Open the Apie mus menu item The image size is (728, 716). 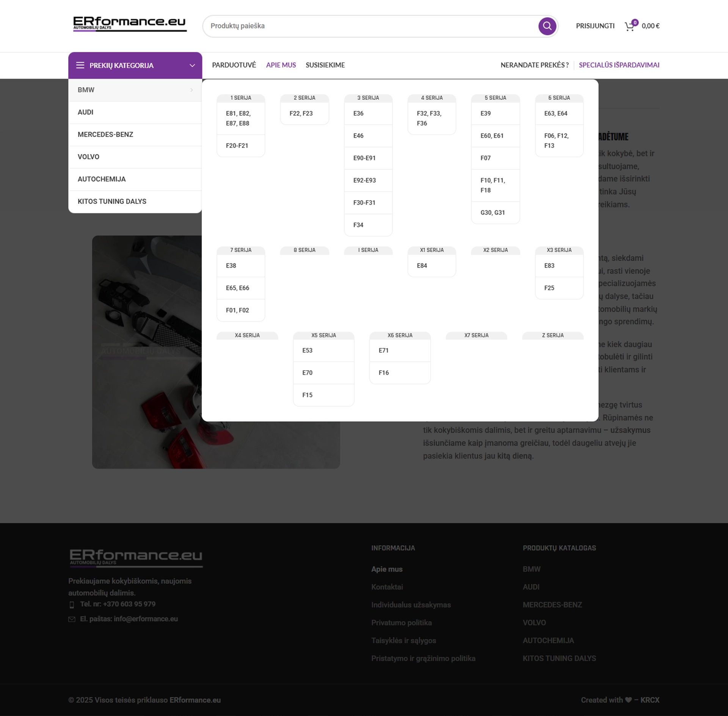[281, 65]
